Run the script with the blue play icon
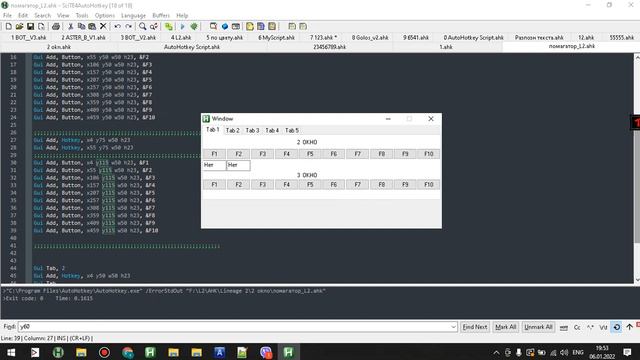640x360 pixels. [182, 27]
